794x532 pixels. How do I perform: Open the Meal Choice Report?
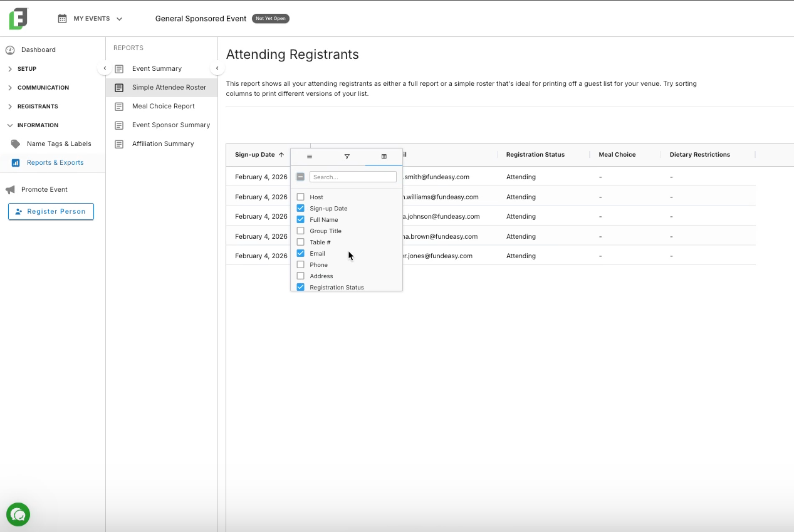(x=162, y=107)
